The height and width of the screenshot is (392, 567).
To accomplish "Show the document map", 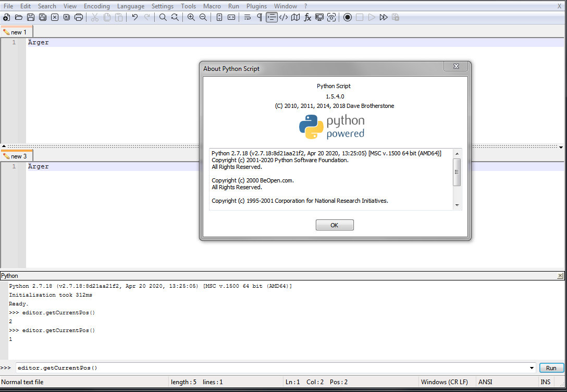I will 295,17.
